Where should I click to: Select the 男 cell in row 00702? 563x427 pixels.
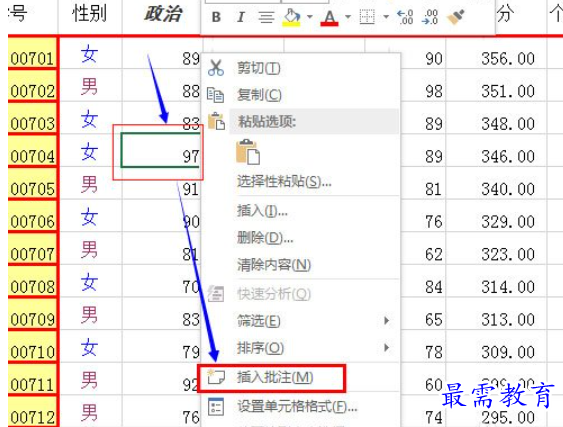90,85
